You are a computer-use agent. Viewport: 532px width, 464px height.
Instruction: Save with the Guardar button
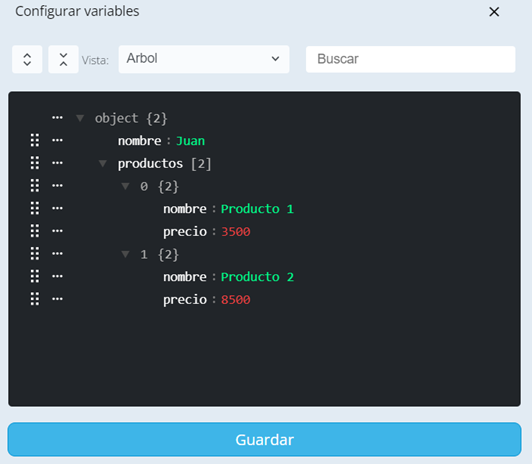pyautogui.click(x=264, y=440)
